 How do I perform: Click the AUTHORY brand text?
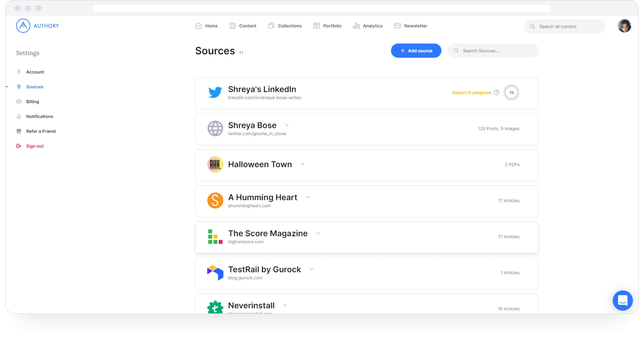pos(46,26)
